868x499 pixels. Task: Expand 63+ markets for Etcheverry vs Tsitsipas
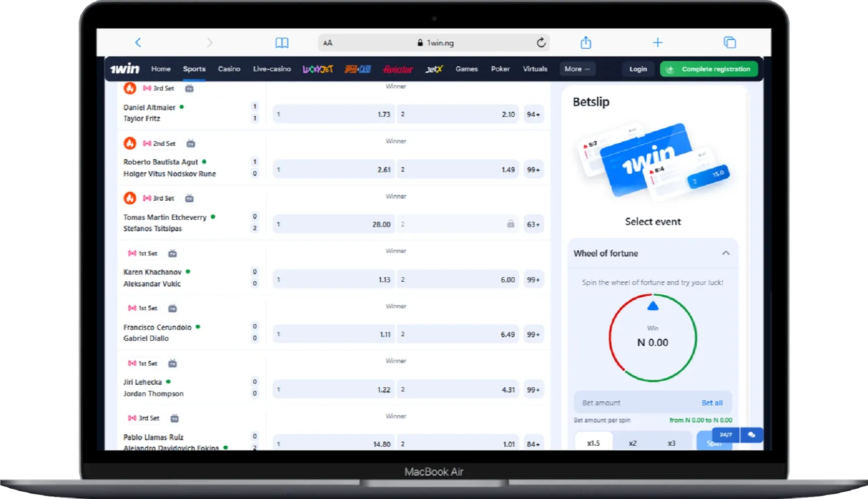click(533, 224)
